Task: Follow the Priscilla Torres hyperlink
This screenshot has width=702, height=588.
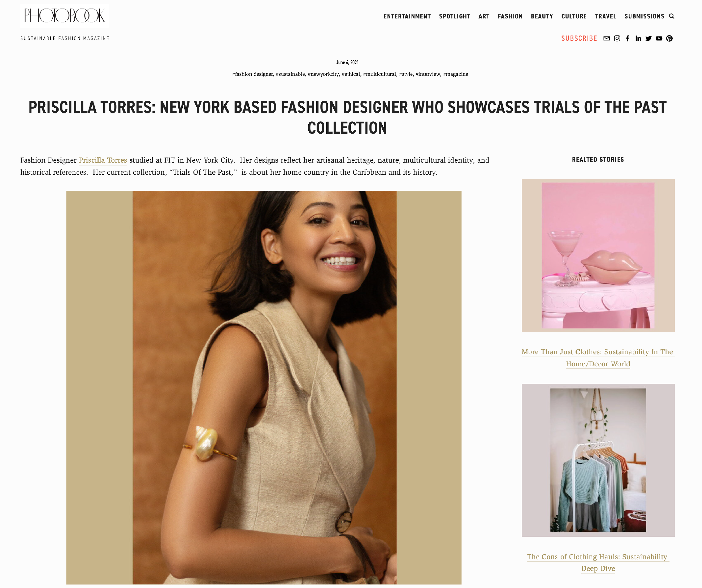Action: pyautogui.click(x=103, y=160)
